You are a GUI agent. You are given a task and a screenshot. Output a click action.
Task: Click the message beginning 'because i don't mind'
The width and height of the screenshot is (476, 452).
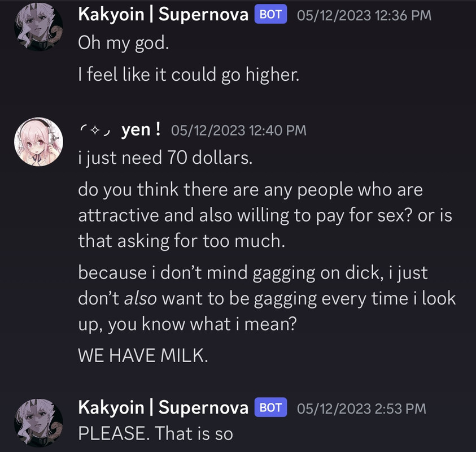click(x=267, y=298)
